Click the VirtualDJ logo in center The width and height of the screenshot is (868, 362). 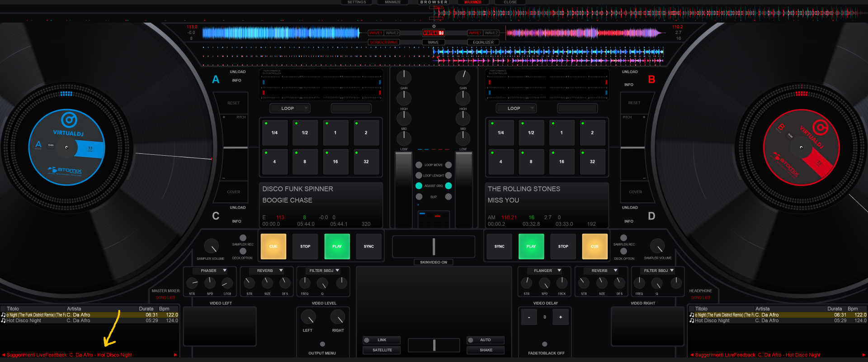tap(433, 33)
